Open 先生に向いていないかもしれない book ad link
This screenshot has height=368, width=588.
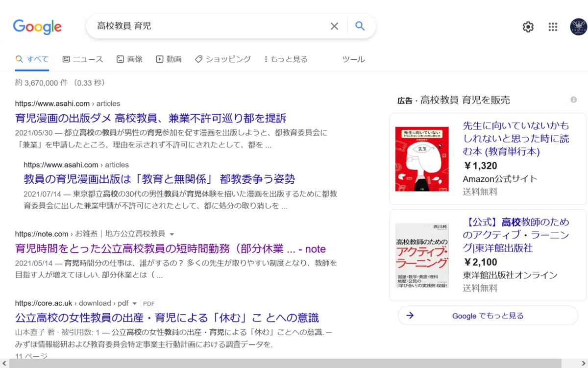[516, 139]
